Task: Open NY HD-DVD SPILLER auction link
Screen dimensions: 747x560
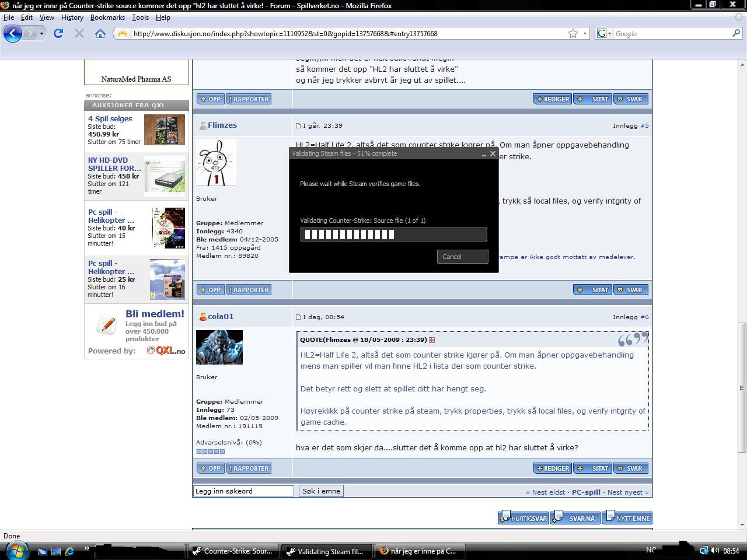Action: click(114, 164)
